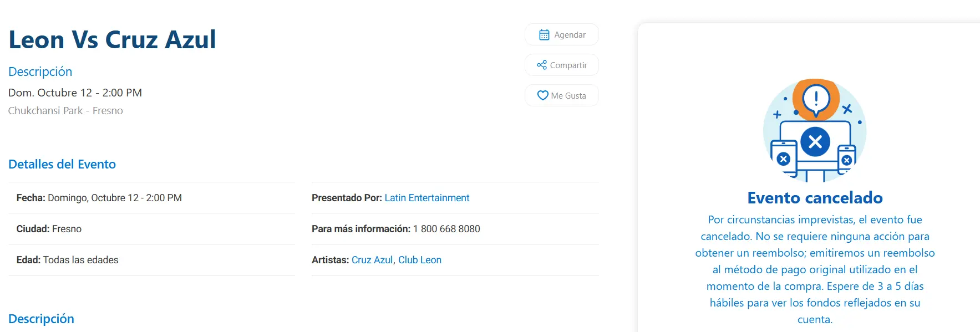Click the Chukchansi Park - Fresno venue text
980x332 pixels.
[x=65, y=111]
